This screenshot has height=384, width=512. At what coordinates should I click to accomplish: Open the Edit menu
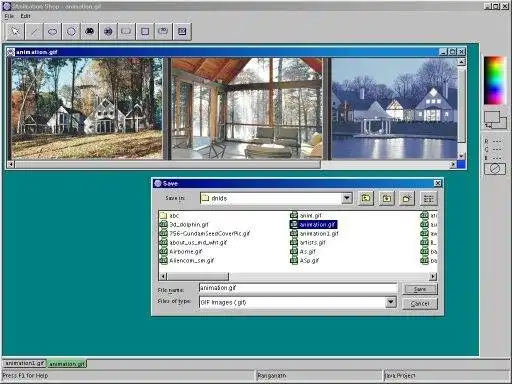point(25,16)
